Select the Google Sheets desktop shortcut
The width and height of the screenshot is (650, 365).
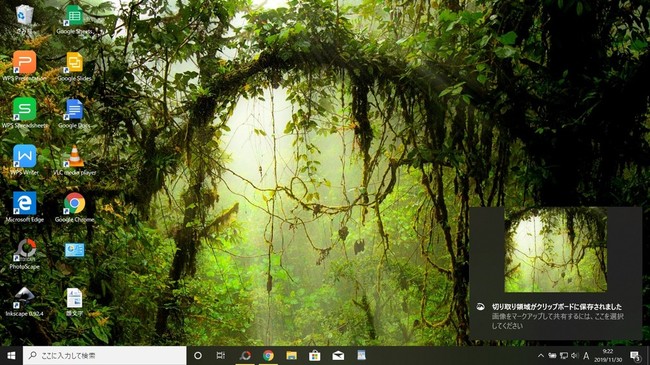[x=75, y=19]
